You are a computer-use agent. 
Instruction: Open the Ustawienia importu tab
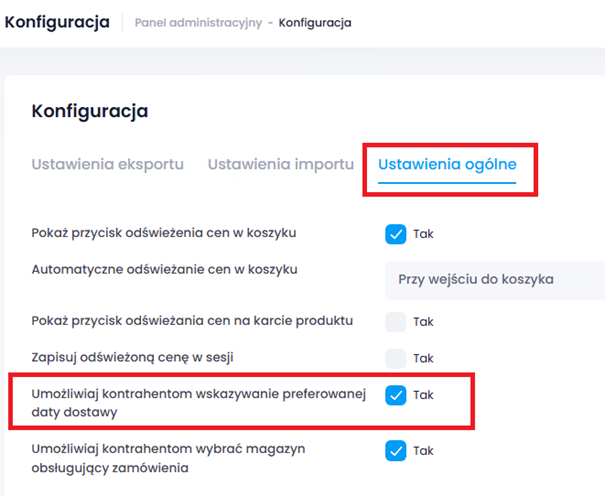[281, 164]
